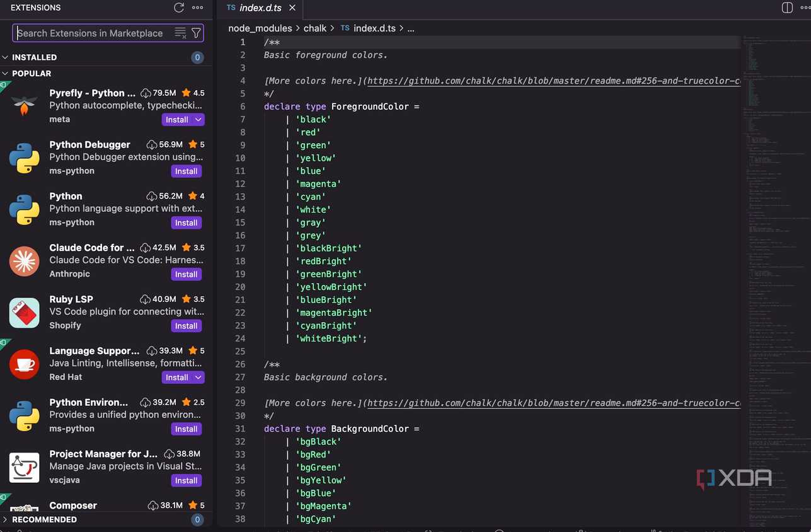Collapse the POPULAR section

[x=6, y=74]
